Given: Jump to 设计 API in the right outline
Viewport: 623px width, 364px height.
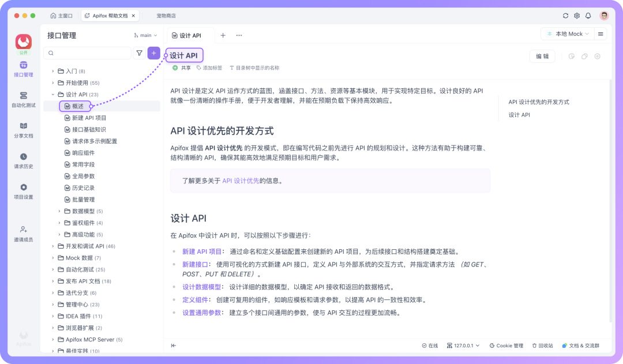Looking at the screenshot, I should coord(519,115).
